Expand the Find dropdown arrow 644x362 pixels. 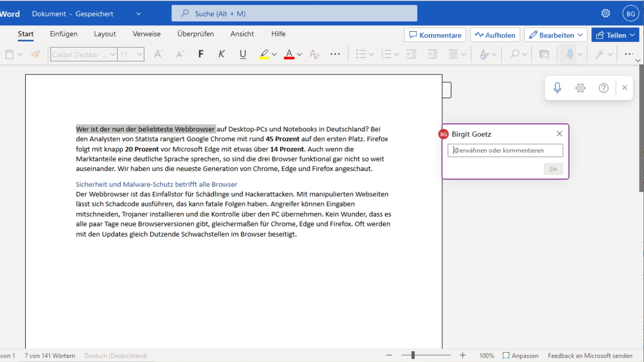tap(524, 54)
